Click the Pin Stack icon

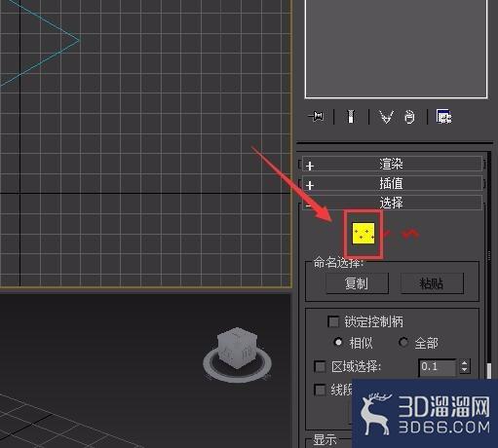click(316, 117)
